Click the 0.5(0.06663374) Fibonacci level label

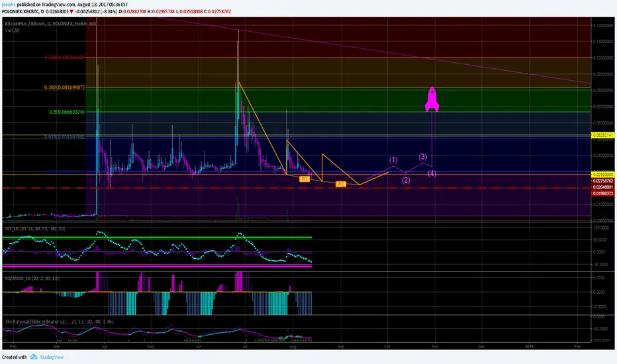(x=67, y=112)
